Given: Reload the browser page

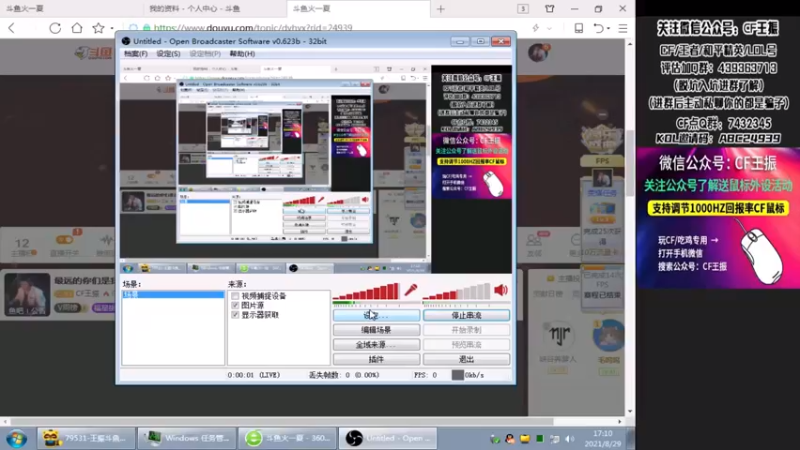Looking at the screenshot, I should (55, 28).
